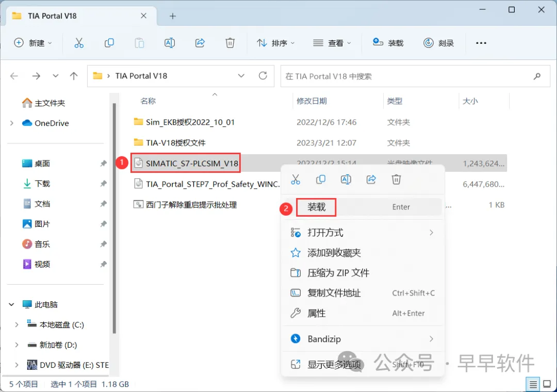Click the TIA Portal V18 tab
Image resolution: width=557 pixels, height=392 pixels.
tap(81, 16)
